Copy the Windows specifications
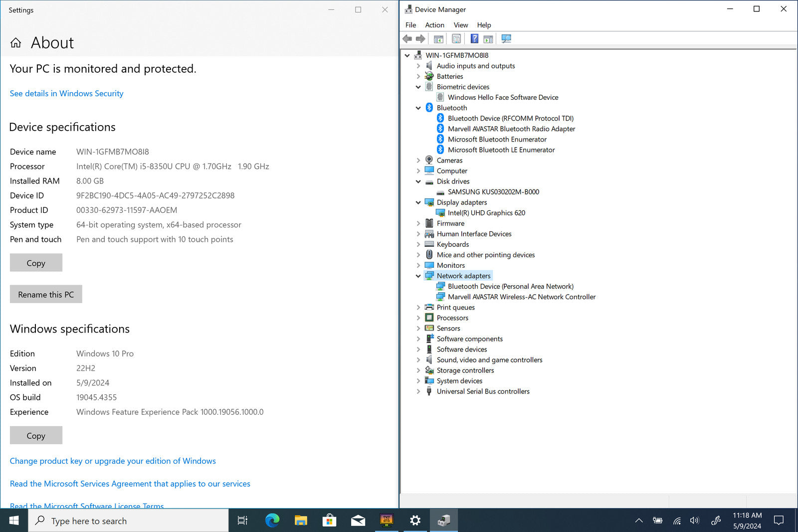798x532 pixels. pyautogui.click(x=36, y=435)
